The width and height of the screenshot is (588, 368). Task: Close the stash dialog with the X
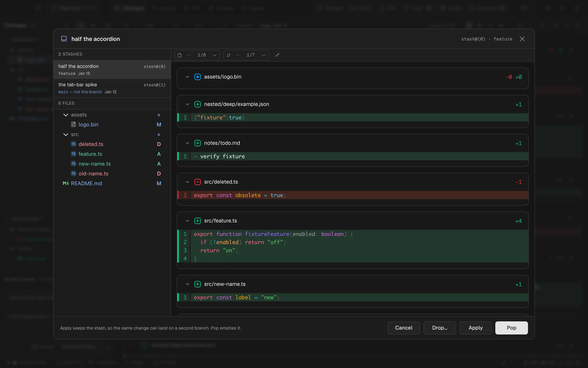(x=522, y=39)
